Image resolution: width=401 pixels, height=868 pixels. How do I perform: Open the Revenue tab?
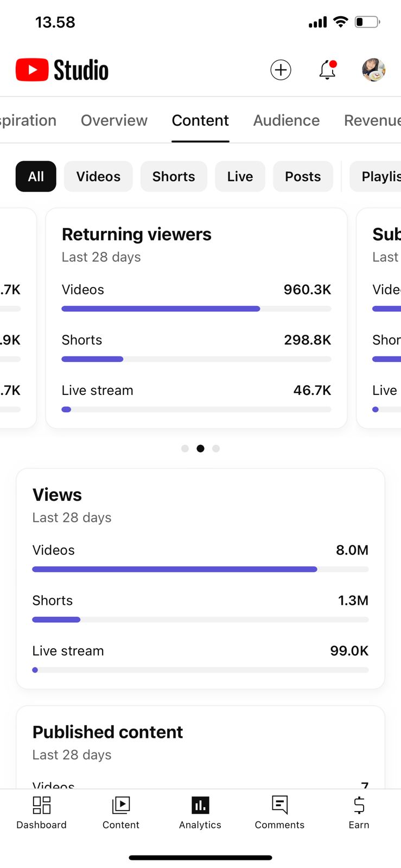pyautogui.click(x=372, y=120)
